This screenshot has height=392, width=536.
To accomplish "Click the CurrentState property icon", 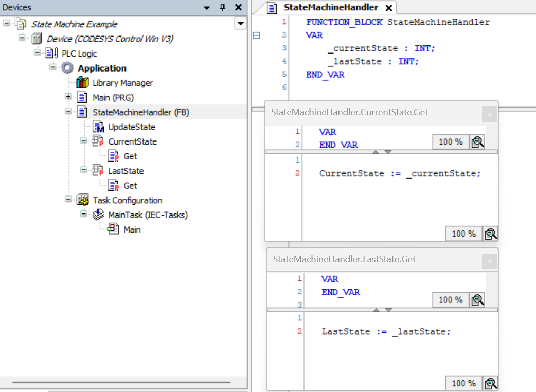I will pos(98,141).
